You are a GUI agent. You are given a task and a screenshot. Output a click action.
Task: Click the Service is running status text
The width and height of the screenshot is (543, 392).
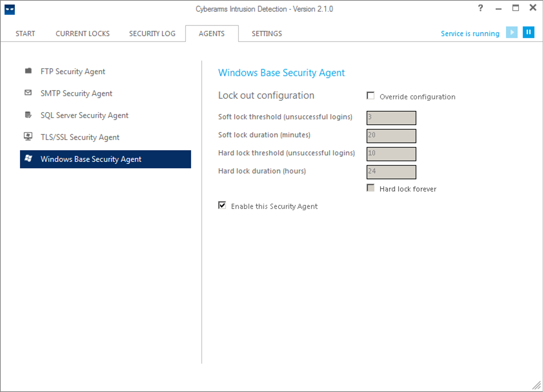[470, 33]
